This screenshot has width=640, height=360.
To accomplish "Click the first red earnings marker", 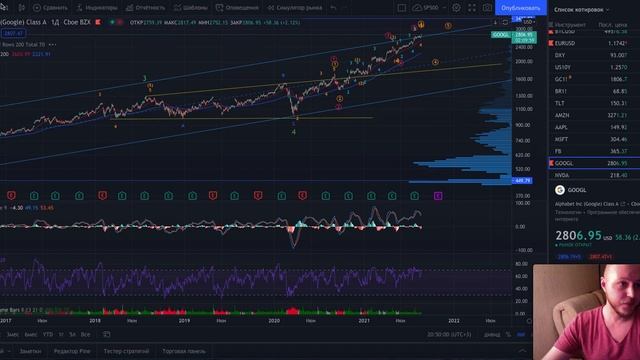I will pos(11,196).
